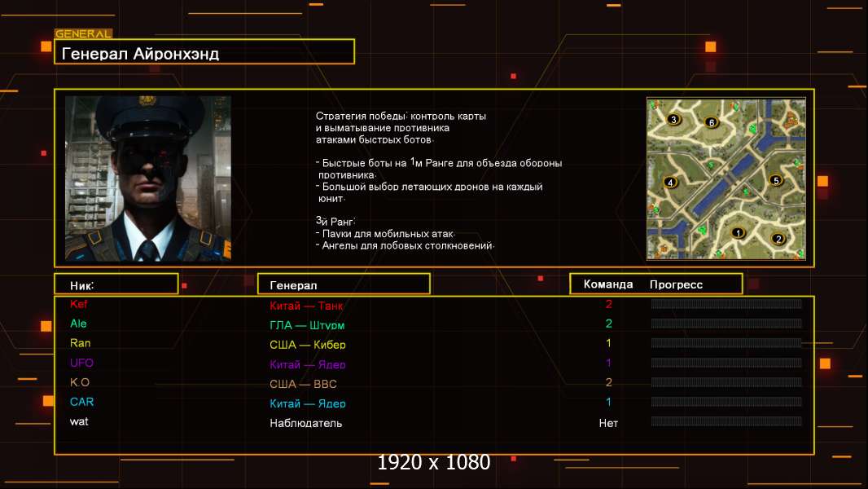This screenshot has height=489, width=868.
Task: Click the 3й Ранг heading
Action: point(335,221)
